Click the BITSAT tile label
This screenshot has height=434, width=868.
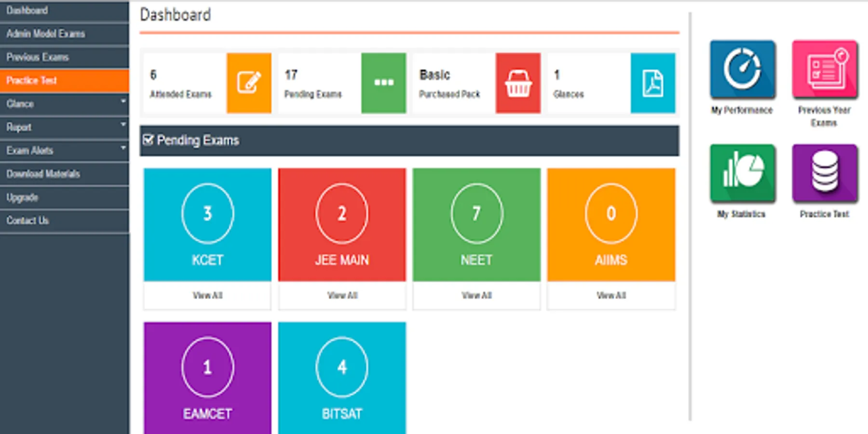342,414
